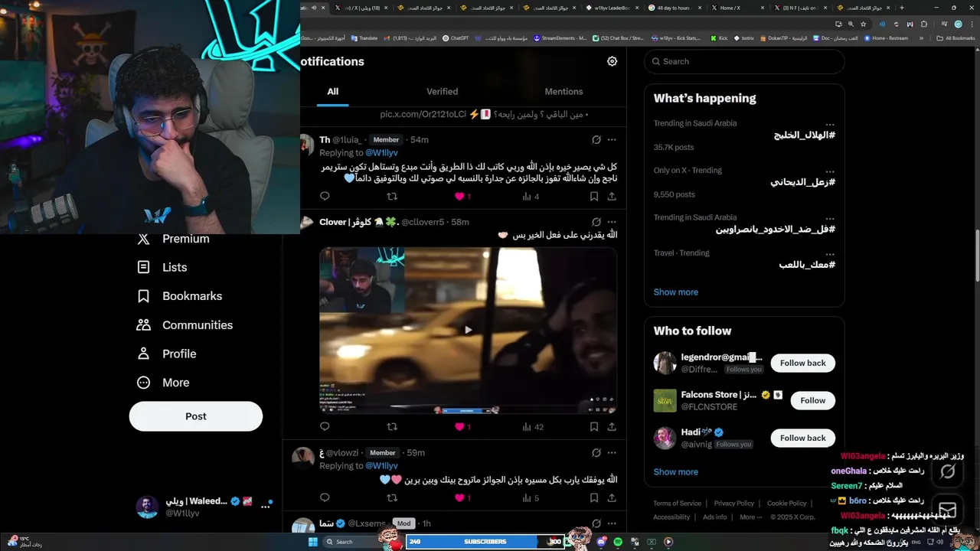Screen dimensions: 980x551
Task: Open more options for first Saudi Arabia trend
Action: 830,124
